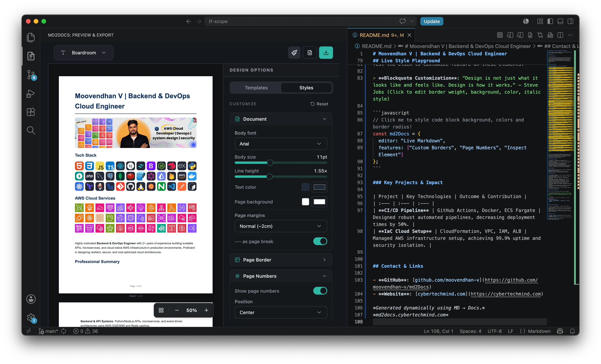This screenshot has height=364, width=601.
Task: Collapse the Document section
Action: point(281,119)
